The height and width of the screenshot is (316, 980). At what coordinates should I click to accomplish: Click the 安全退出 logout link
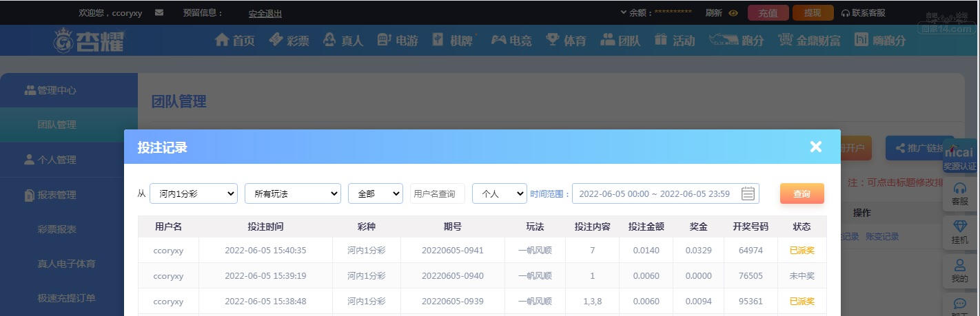(x=265, y=13)
